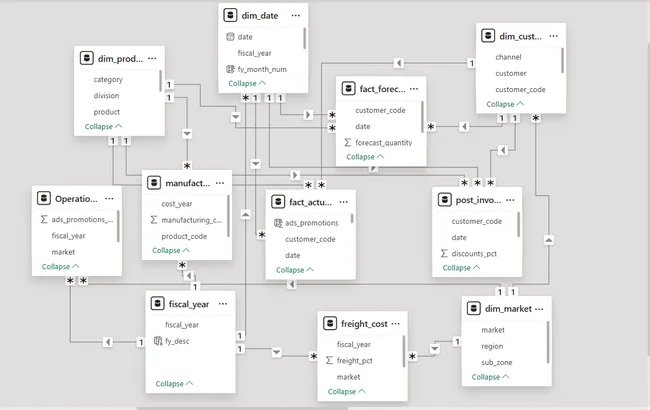Click the icon beside fy_desc field
Viewport: 650px width, 410px height.
[158, 341]
